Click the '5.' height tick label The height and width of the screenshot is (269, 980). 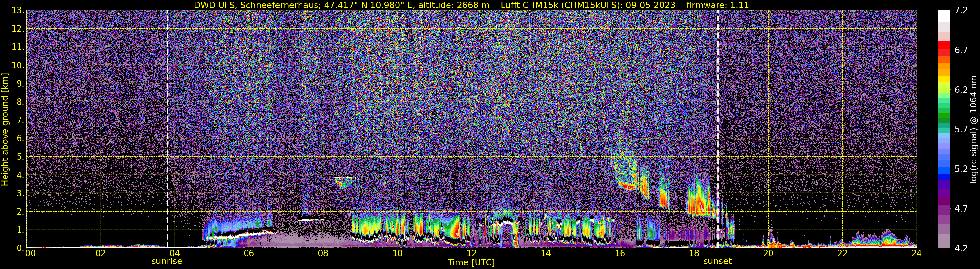[20, 157]
